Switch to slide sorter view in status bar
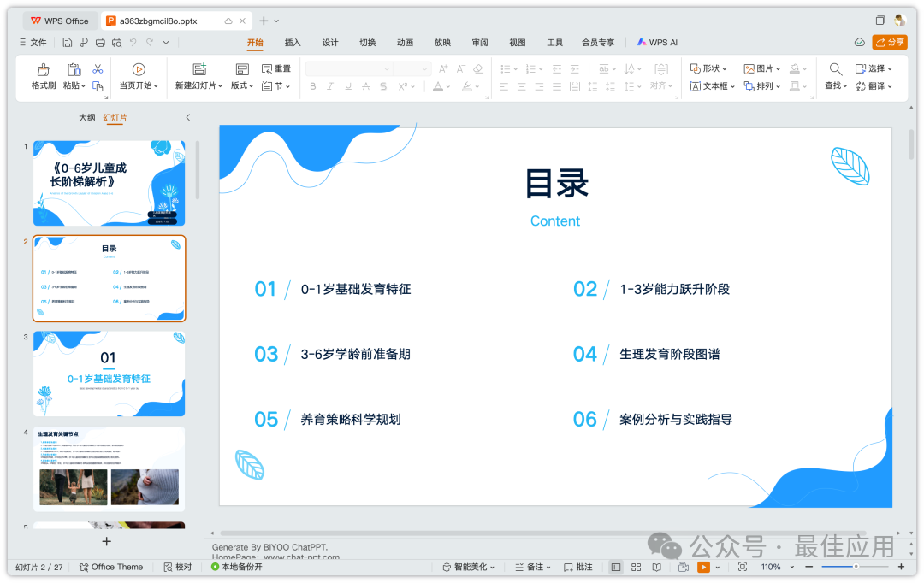The width and height of the screenshot is (924, 583). coord(636,567)
